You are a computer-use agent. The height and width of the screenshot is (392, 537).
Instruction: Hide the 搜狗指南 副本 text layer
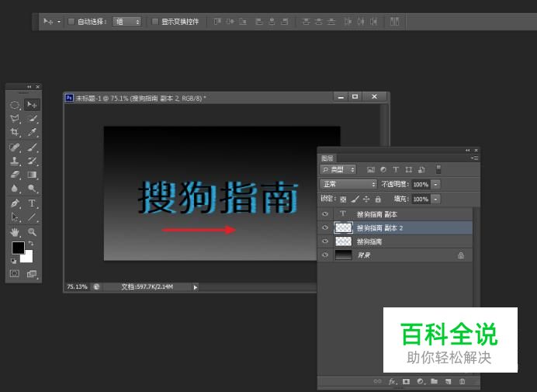click(x=325, y=214)
